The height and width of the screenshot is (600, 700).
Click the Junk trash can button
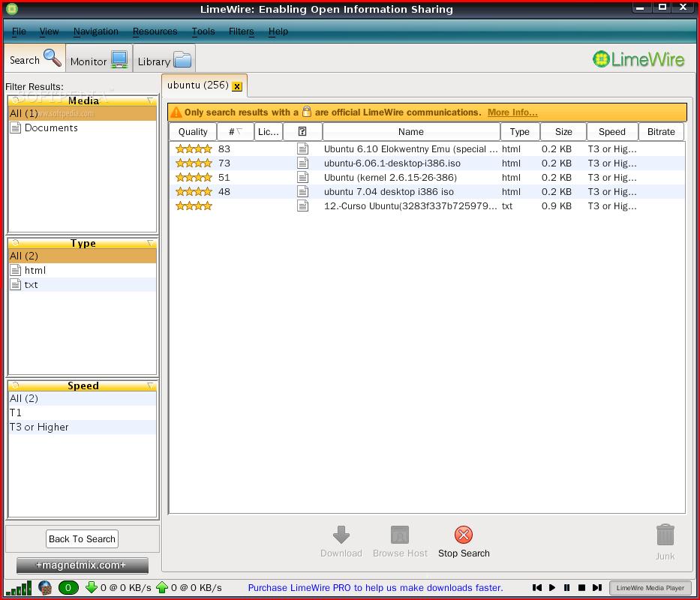click(x=665, y=542)
